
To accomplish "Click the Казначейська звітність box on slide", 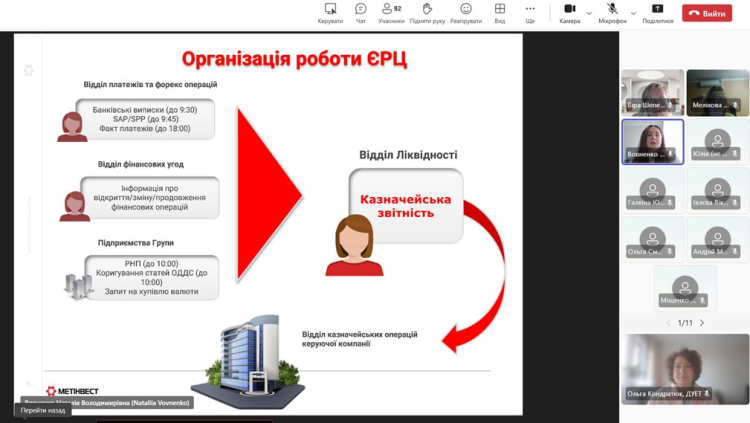I will 406,205.
